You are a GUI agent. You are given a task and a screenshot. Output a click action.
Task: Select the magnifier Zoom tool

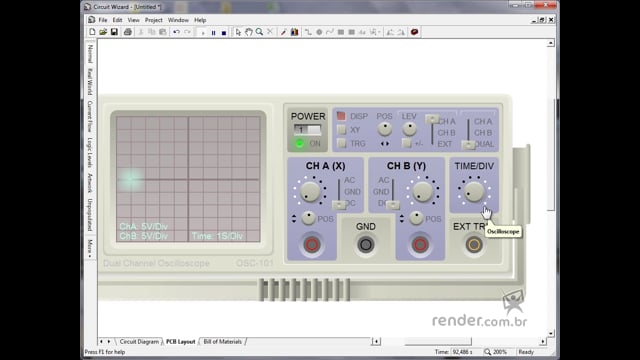coord(259,32)
